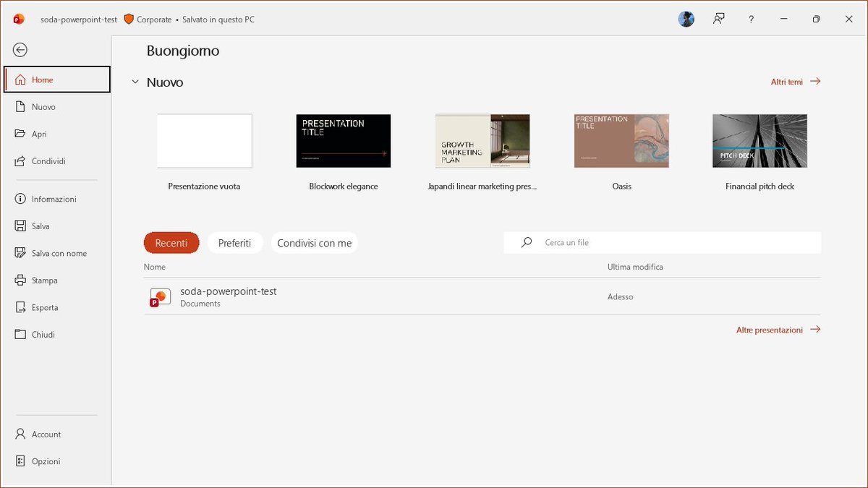Image resolution: width=868 pixels, height=488 pixels.
Task: Choose Salva in the sidebar
Action: coord(57,226)
